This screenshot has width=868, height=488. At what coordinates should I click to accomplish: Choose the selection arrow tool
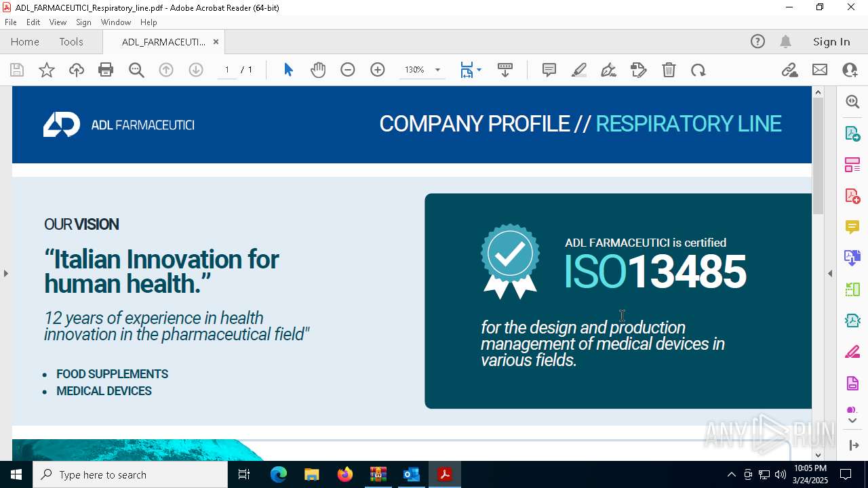click(288, 70)
